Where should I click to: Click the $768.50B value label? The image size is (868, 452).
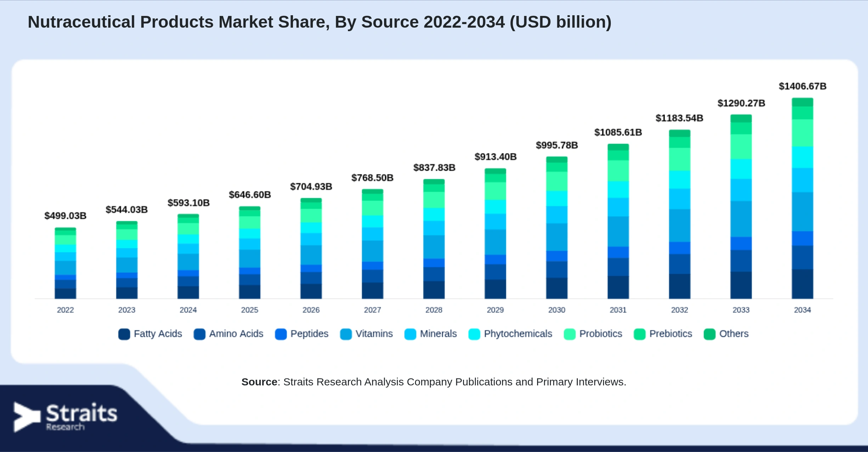(372, 178)
